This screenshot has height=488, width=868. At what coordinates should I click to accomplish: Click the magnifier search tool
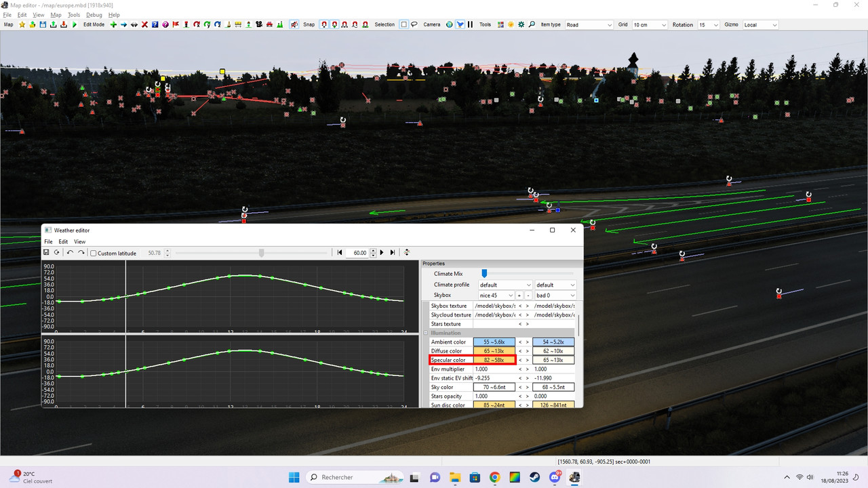point(532,24)
